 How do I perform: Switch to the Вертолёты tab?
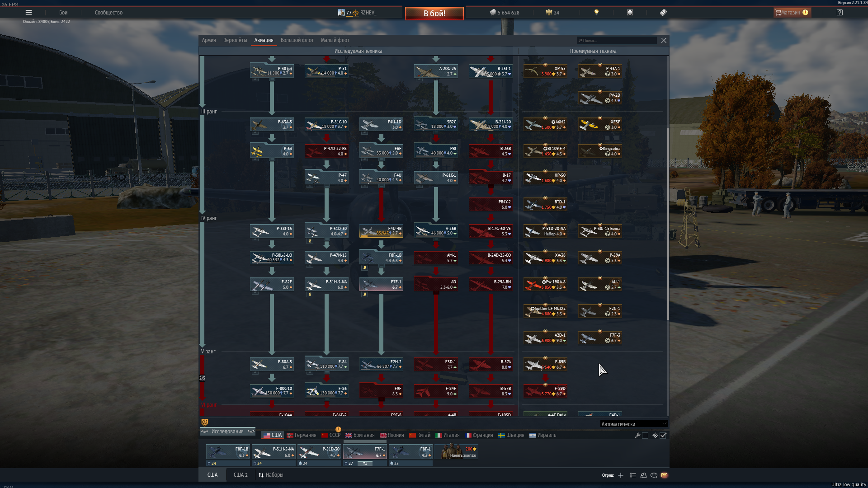pyautogui.click(x=235, y=40)
